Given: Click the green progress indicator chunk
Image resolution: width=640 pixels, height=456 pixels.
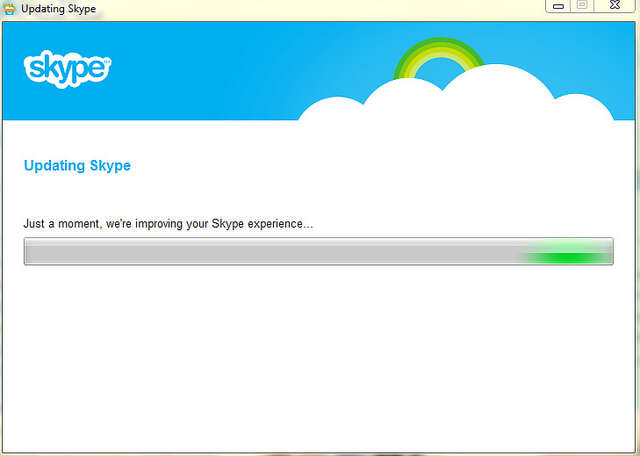Looking at the screenshot, I should [566, 256].
